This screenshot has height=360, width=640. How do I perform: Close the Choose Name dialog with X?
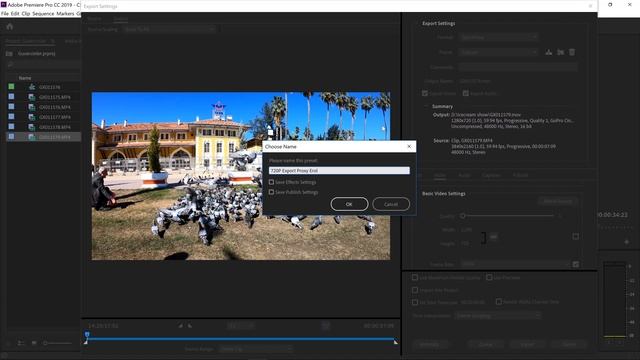(x=409, y=146)
